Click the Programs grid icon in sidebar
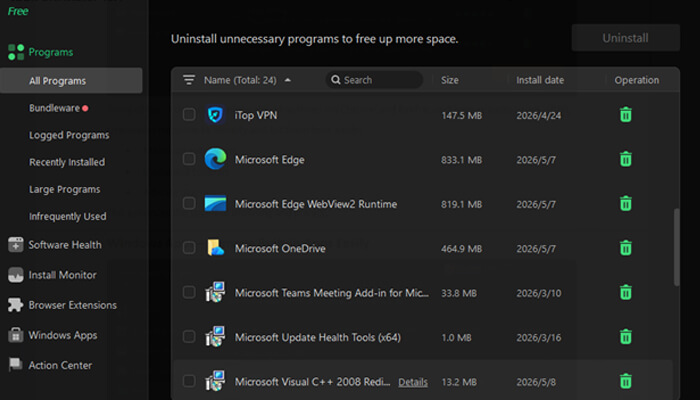This screenshot has width=700, height=400. pyautogui.click(x=16, y=52)
